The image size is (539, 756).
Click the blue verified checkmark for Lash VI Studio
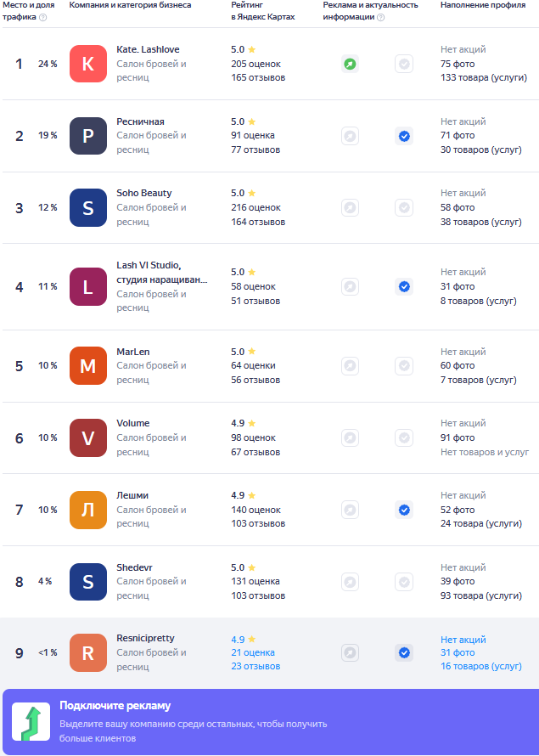click(x=404, y=287)
